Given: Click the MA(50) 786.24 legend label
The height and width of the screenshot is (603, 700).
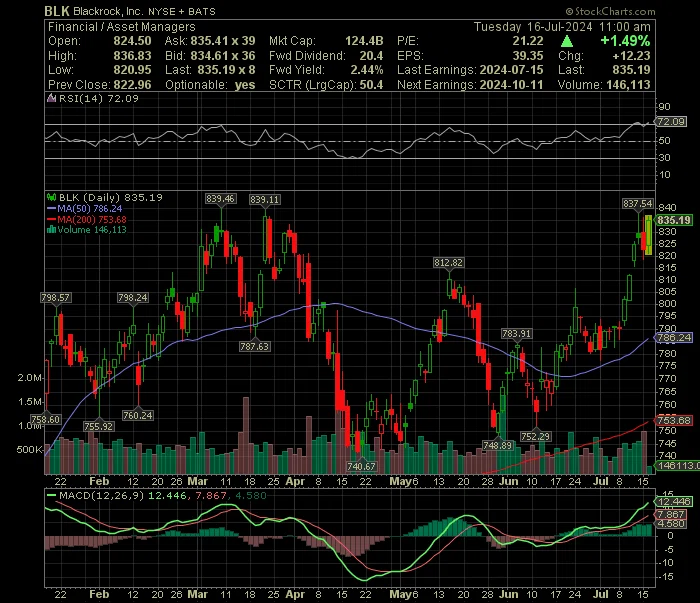Looking at the screenshot, I should (90, 208).
